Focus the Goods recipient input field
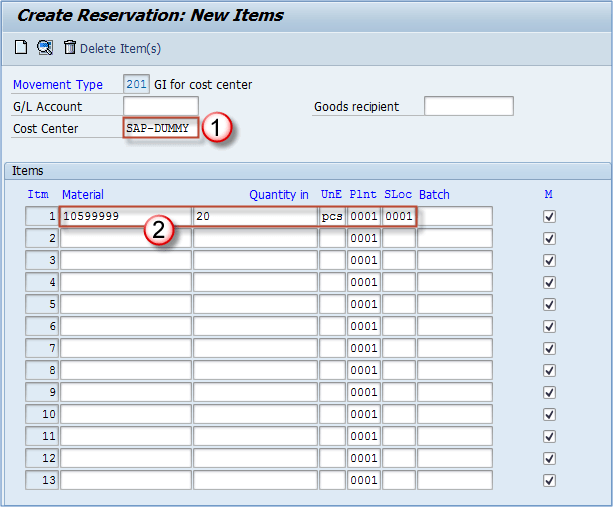Image resolution: width=613 pixels, height=507 pixels. click(x=468, y=107)
